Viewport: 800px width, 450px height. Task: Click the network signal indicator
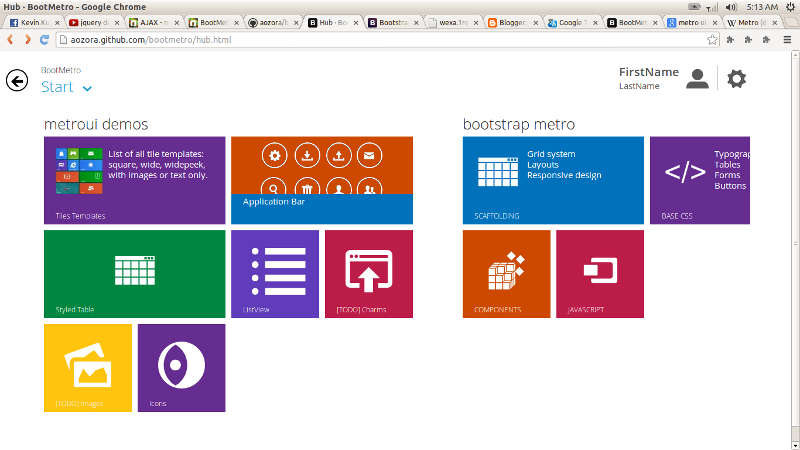pyautogui.click(x=711, y=7)
